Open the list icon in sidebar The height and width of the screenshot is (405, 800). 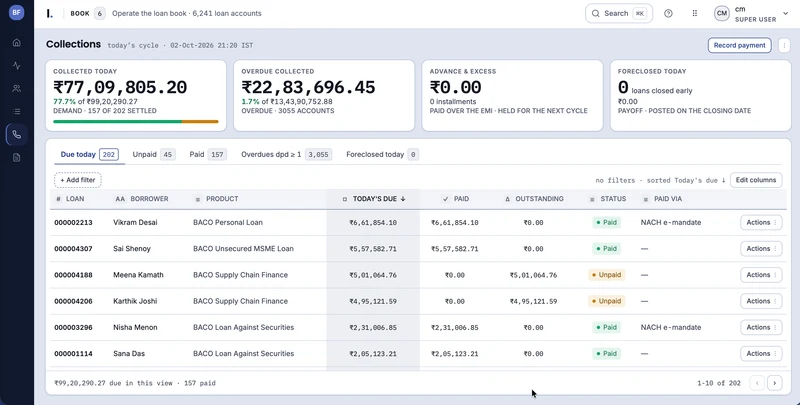coord(17,111)
